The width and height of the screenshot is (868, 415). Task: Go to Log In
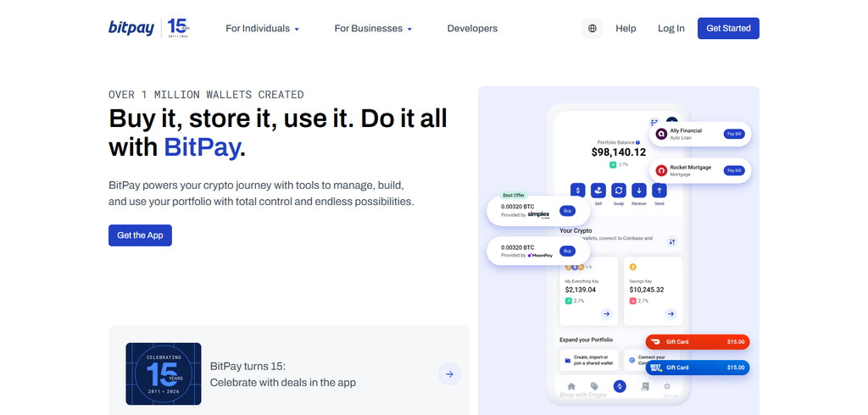pyautogui.click(x=671, y=28)
